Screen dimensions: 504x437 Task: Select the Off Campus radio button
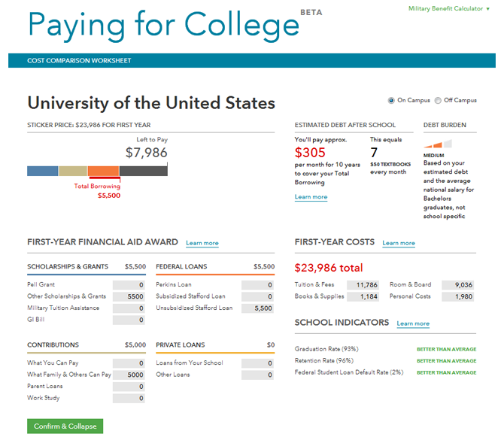coord(438,101)
